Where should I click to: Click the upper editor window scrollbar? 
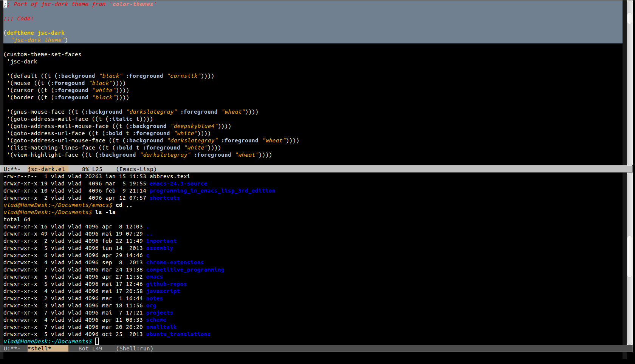tap(629, 83)
